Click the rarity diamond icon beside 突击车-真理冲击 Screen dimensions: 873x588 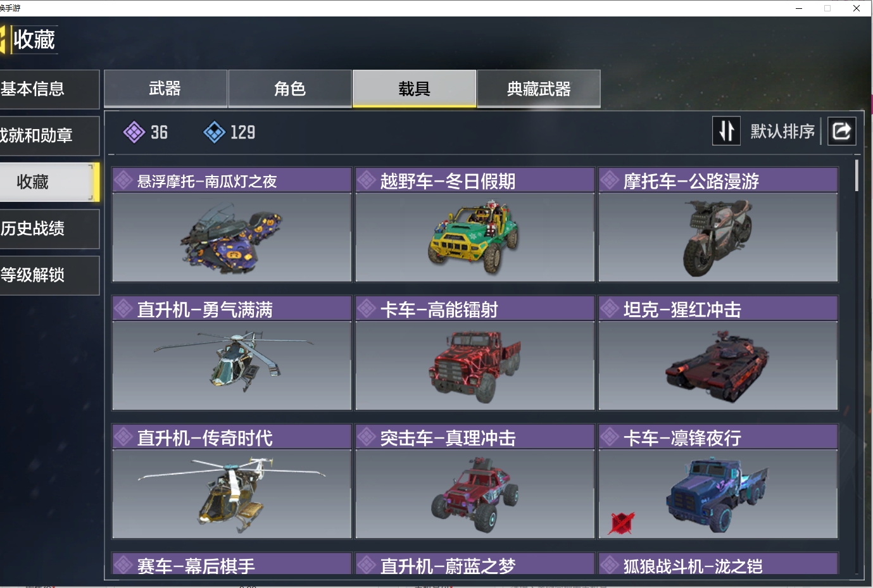click(x=367, y=437)
